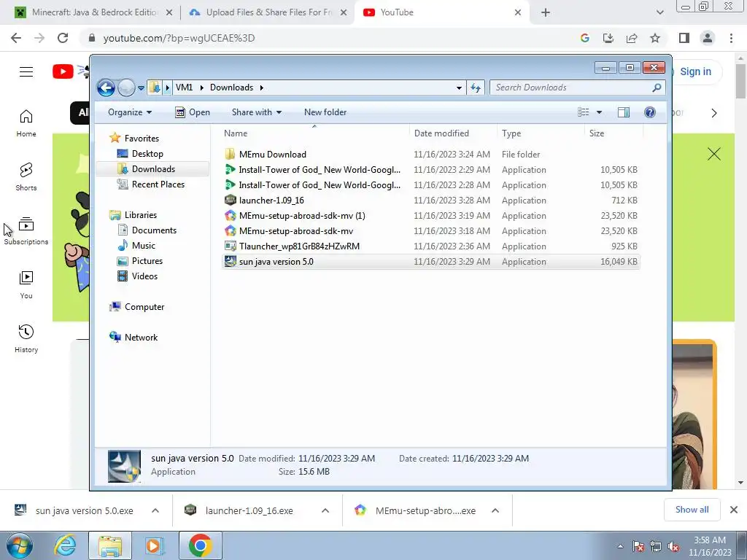Viewport: 747px width, 560px height.
Task: Click VM1 in the address breadcrumb
Action: coord(184,87)
